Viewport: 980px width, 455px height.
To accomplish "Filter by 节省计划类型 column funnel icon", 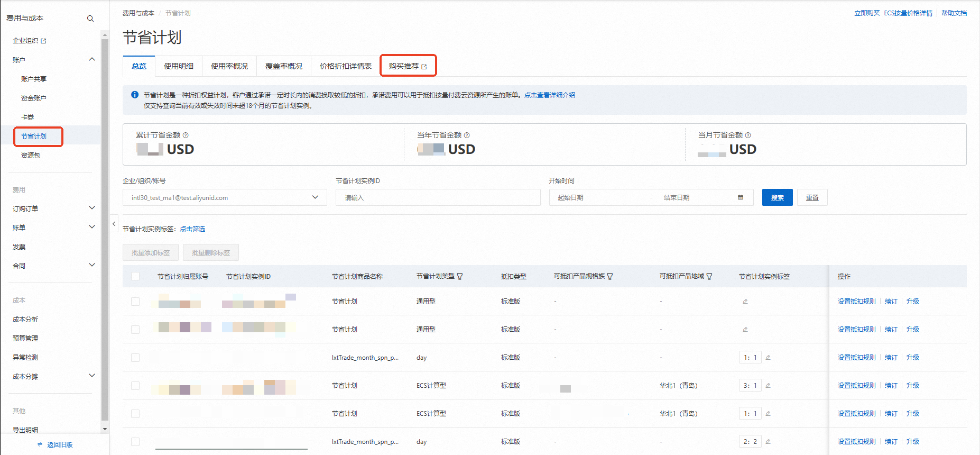I will click(460, 276).
